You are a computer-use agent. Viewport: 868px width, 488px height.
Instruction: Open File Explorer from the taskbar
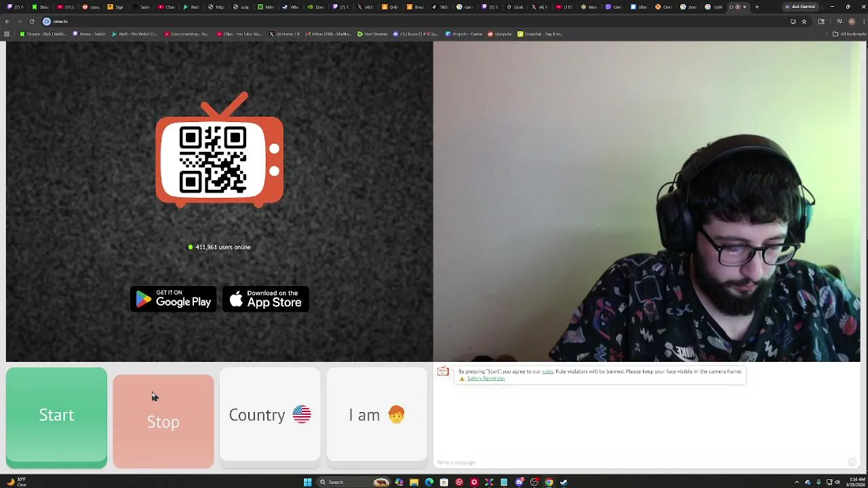(414, 482)
